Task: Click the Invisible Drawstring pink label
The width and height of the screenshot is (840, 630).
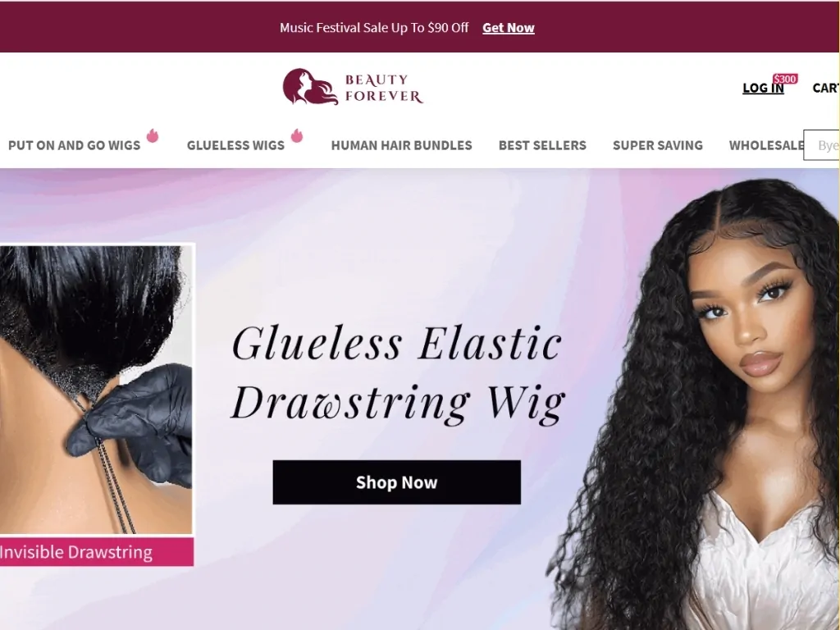Action: [x=97, y=552]
